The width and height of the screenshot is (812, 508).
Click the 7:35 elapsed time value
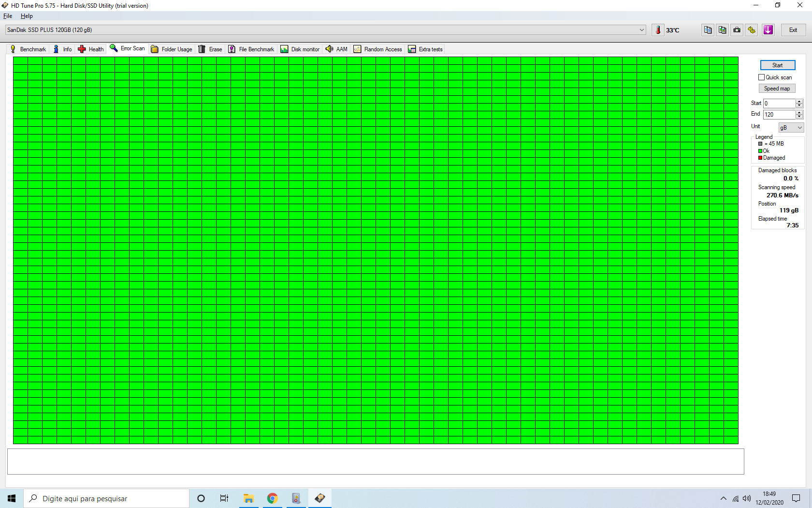pyautogui.click(x=793, y=225)
